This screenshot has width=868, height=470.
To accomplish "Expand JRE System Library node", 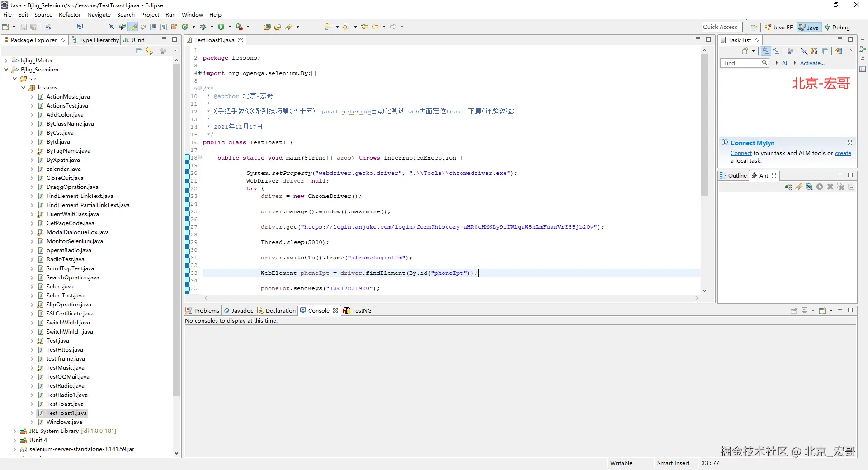I will [14, 431].
